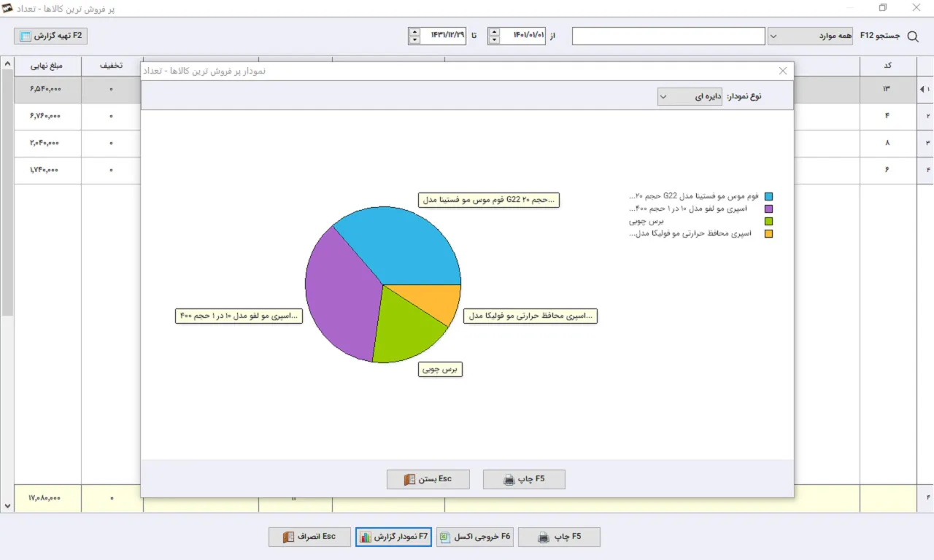This screenshot has width=934, height=560.
Task: Click the table scrollbar down arrow
Action: click(7, 505)
